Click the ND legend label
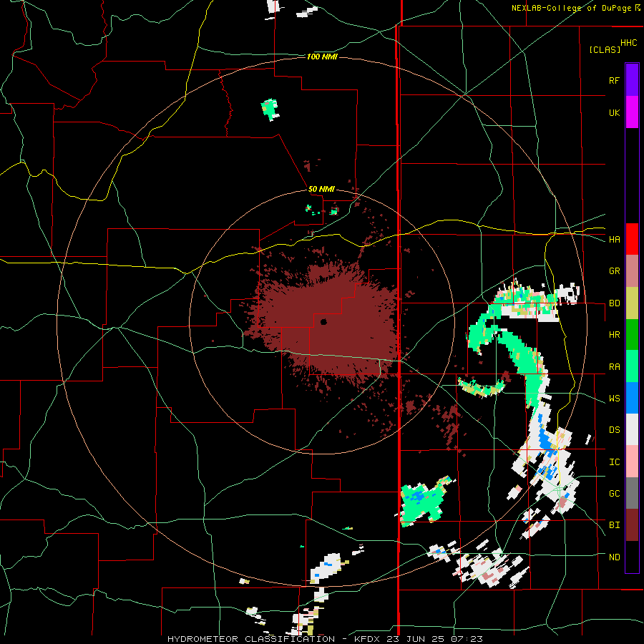The height and width of the screenshot is (644, 644). pyautogui.click(x=614, y=557)
